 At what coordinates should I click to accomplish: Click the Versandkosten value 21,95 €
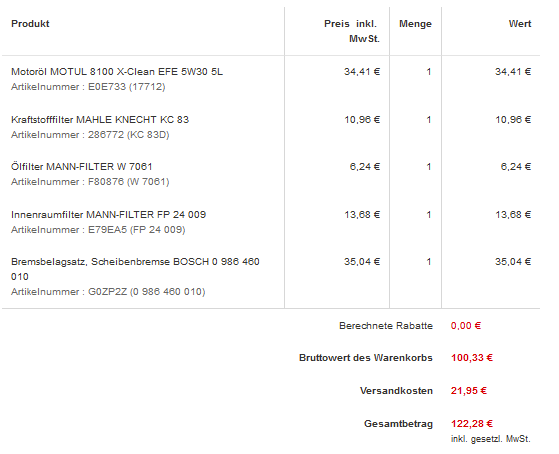(469, 391)
